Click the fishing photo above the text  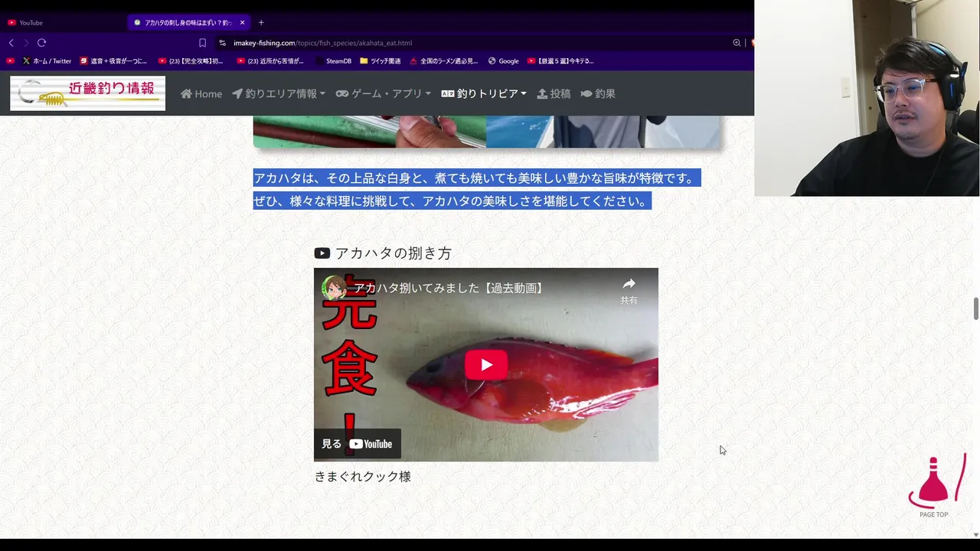[x=486, y=132]
